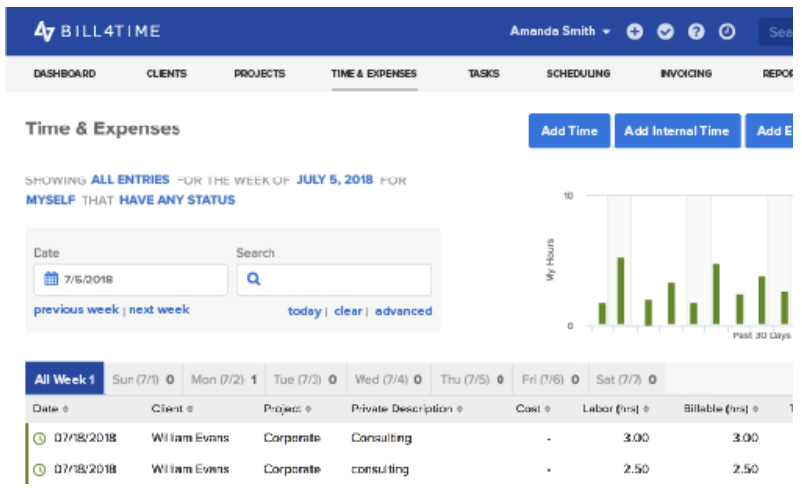
Task: Click the Add Time button
Action: pos(569,131)
